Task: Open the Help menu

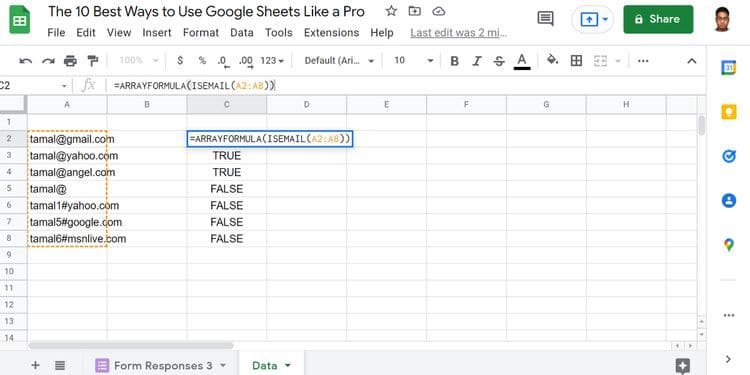Action: (382, 33)
